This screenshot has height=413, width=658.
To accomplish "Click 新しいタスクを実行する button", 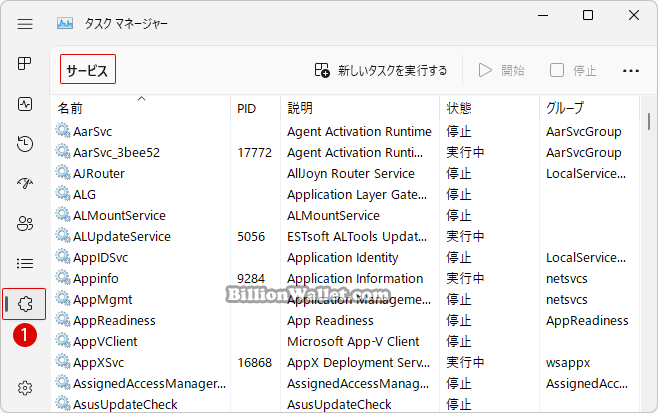I will [381, 71].
